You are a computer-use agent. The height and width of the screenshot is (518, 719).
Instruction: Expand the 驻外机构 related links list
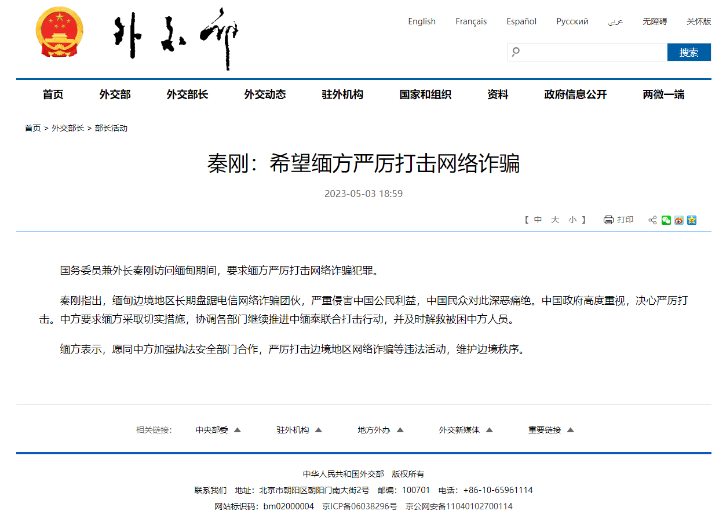298,430
